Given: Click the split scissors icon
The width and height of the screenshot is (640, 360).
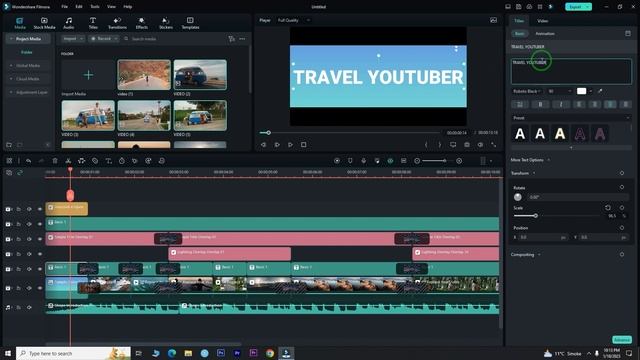Looking at the screenshot, I should (68, 161).
